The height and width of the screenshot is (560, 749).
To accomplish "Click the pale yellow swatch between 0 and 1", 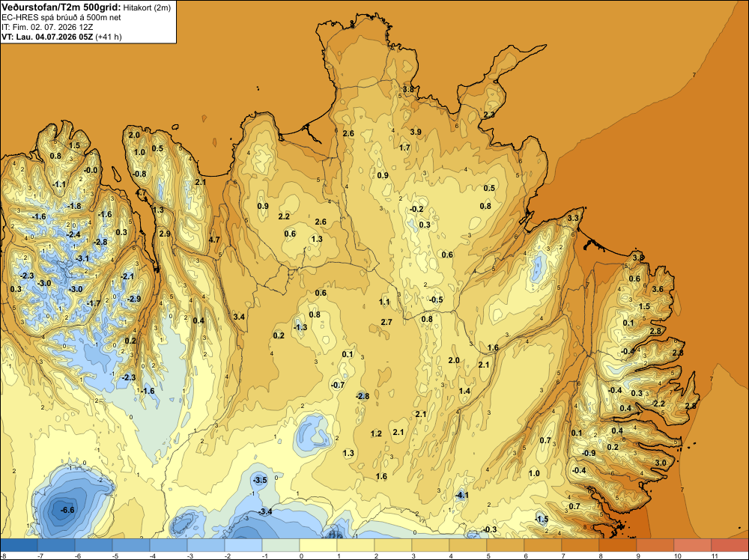I will [318, 545].
